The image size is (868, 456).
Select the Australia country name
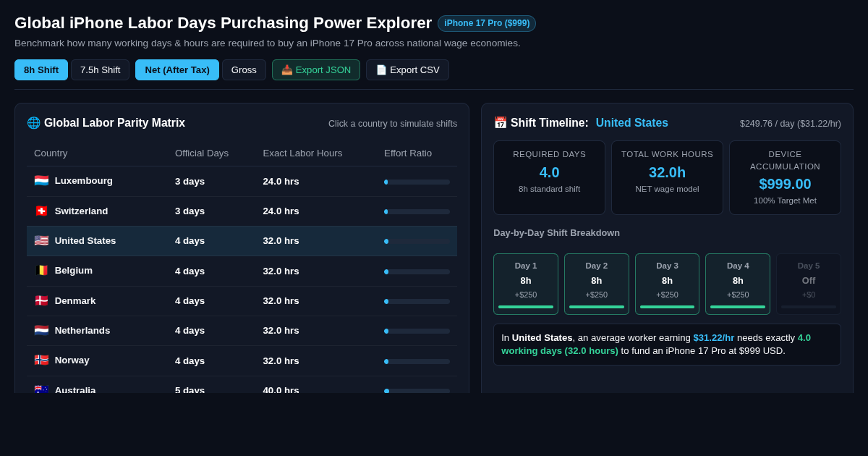pos(75,389)
